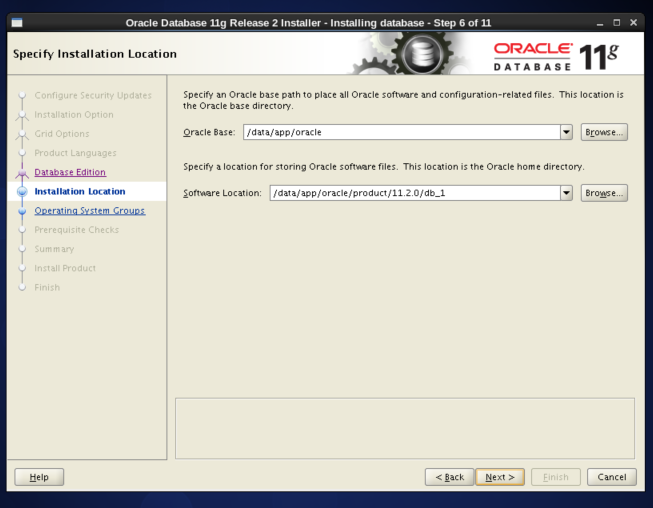Minimize the installer window
The height and width of the screenshot is (508, 653).
coord(599,23)
